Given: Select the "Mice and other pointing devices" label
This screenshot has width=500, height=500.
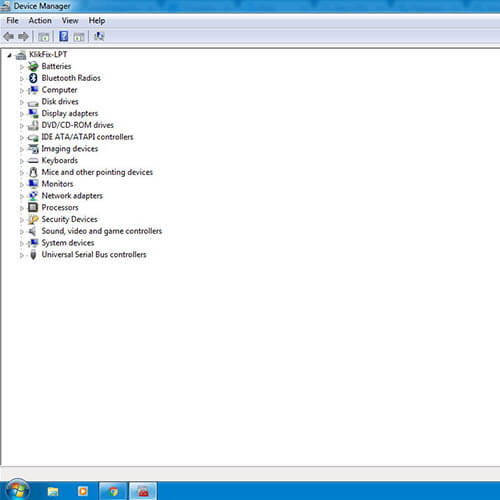Looking at the screenshot, I should (97, 172).
